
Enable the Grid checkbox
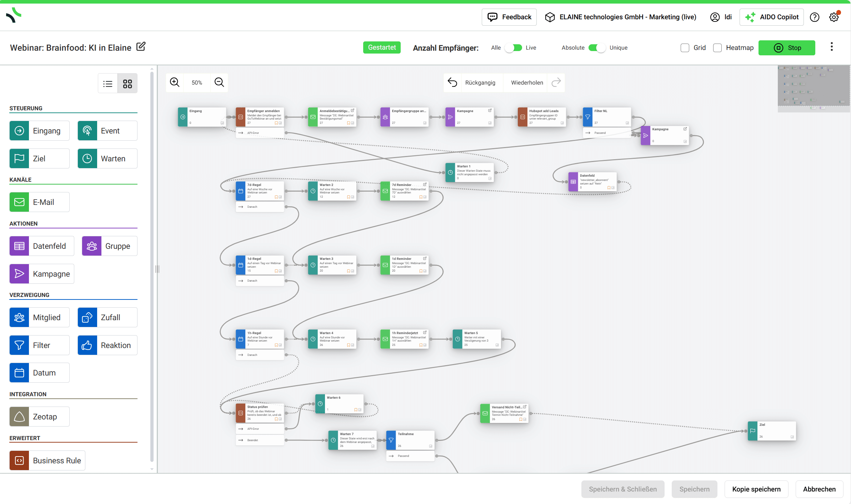pos(685,48)
